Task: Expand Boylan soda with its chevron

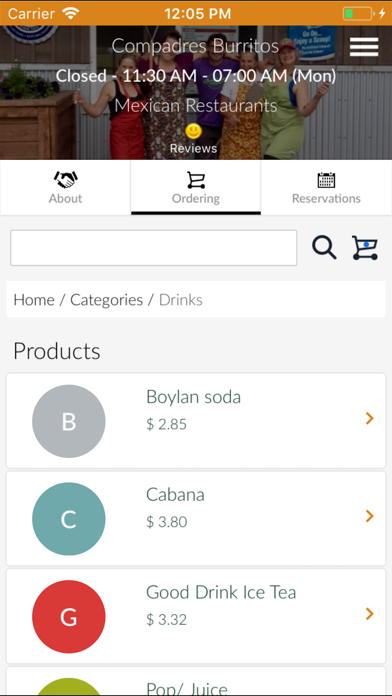Action: (369, 418)
